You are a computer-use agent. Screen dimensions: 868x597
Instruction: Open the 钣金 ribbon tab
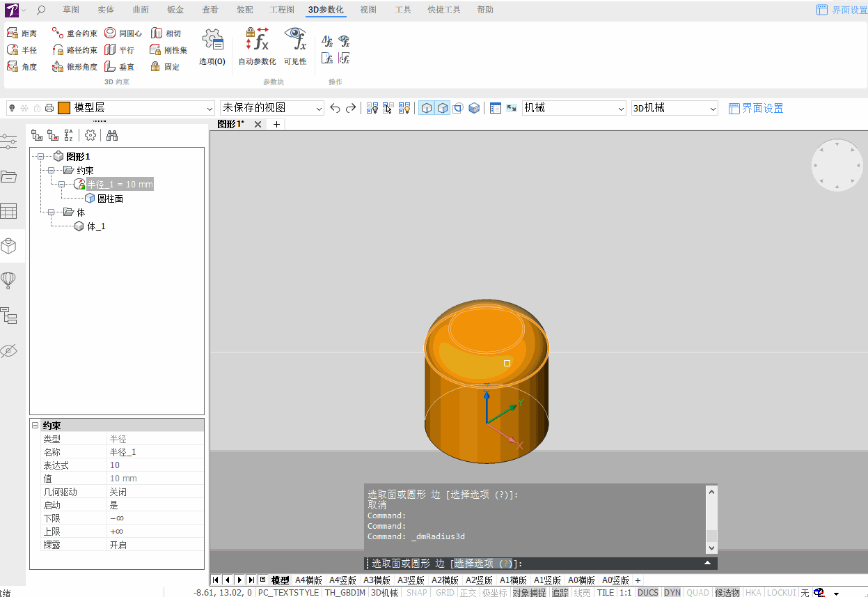[x=175, y=10]
